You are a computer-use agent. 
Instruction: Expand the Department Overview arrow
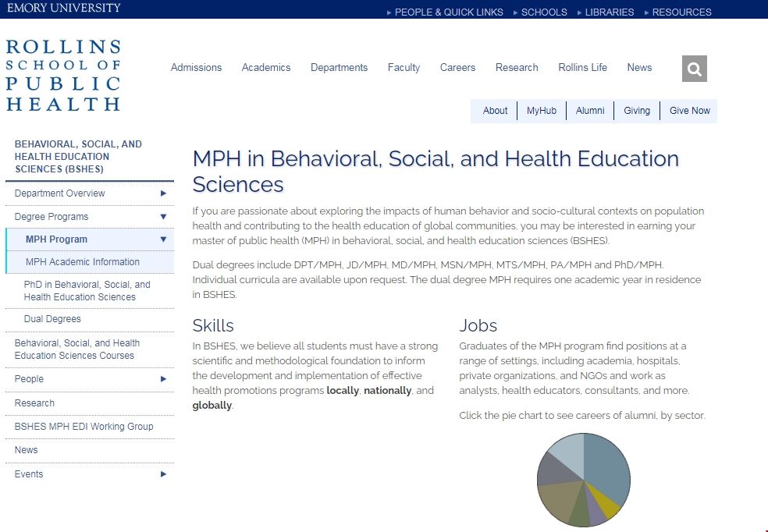pyautogui.click(x=163, y=193)
